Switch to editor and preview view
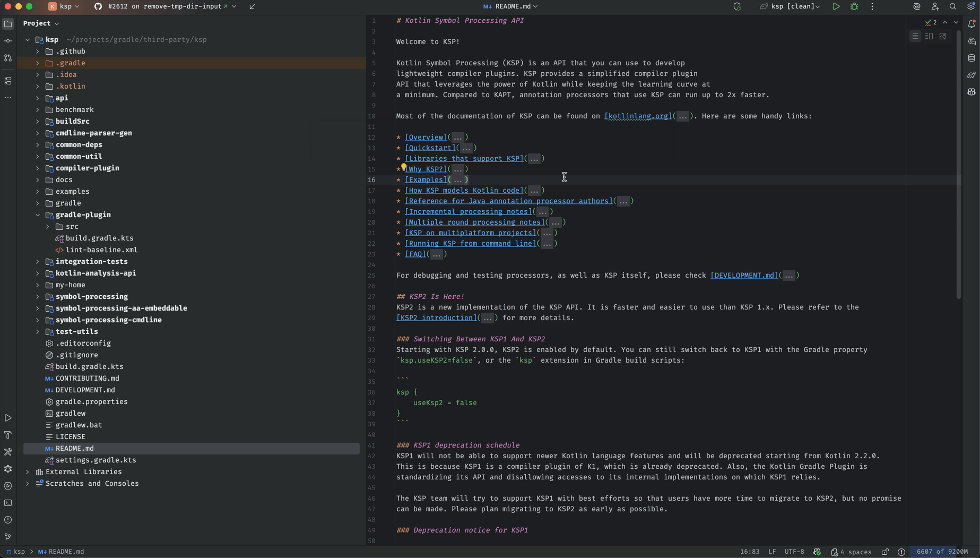980x558 pixels. coord(929,37)
